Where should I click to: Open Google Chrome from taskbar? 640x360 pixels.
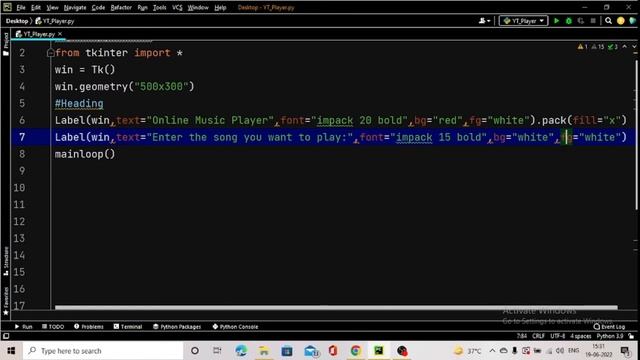click(x=356, y=351)
